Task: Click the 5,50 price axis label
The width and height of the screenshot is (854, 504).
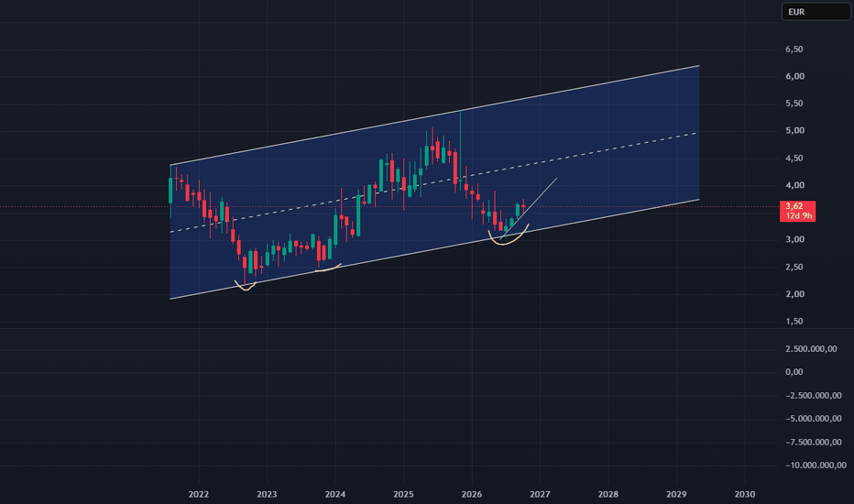Action: pos(794,104)
